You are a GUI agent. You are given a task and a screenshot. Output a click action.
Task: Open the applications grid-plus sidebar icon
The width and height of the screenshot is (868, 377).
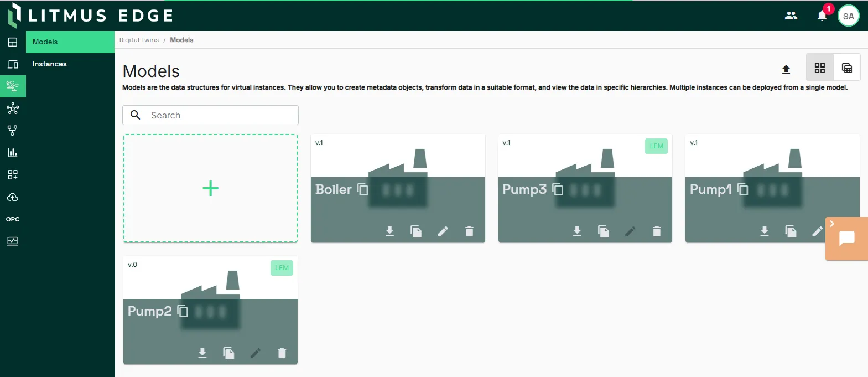[13, 175]
